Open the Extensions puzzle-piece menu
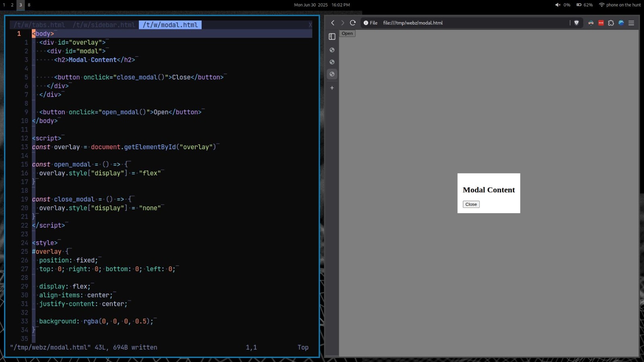644x362 pixels. tap(611, 23)
